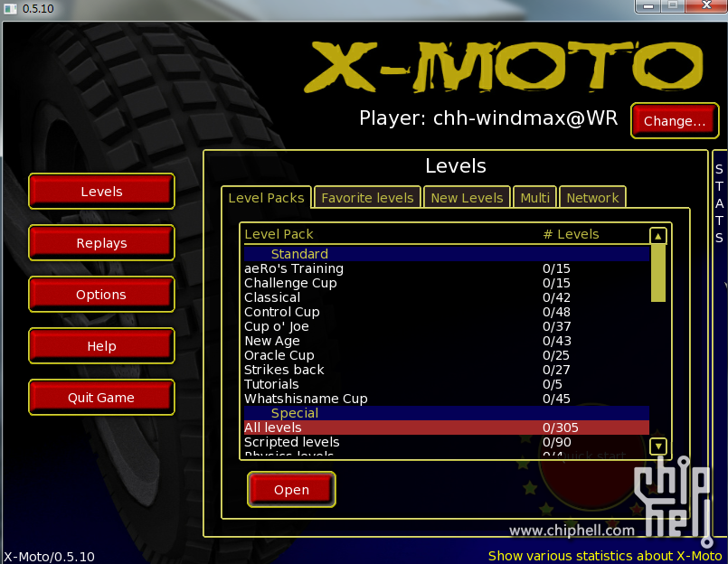Viewport: 728px width, 564px height.
Task: Switch to the New Levels tab
Action: [x=467, y=198]
